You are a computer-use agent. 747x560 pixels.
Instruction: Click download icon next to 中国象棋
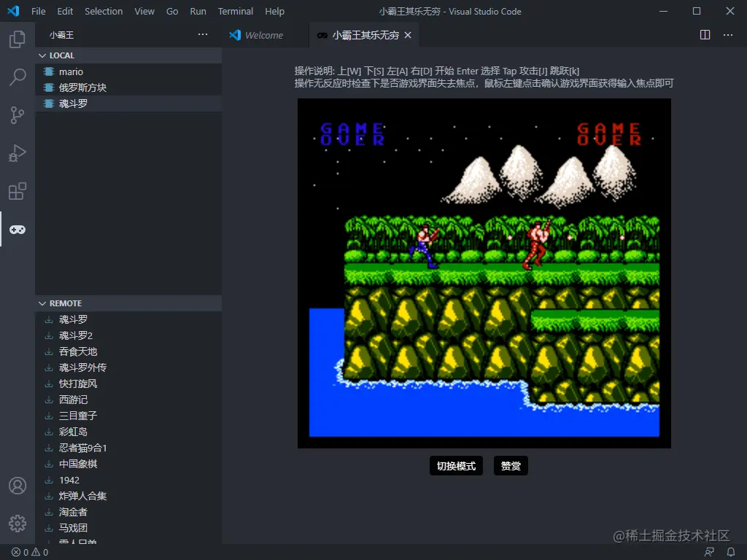[x=49, y=464]
